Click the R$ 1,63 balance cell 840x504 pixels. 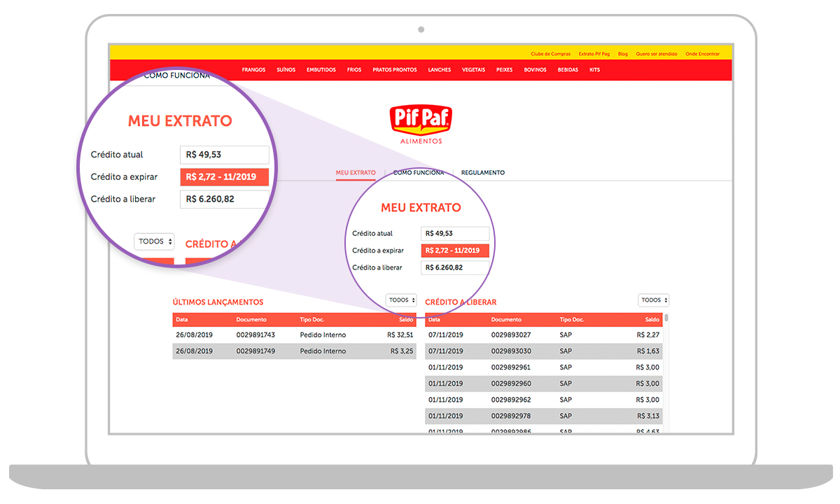coord(648,351)
